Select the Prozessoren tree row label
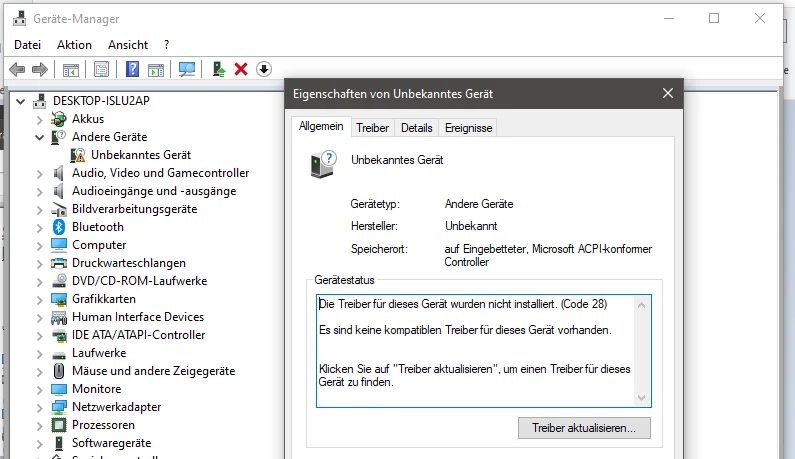 (103, 425)
